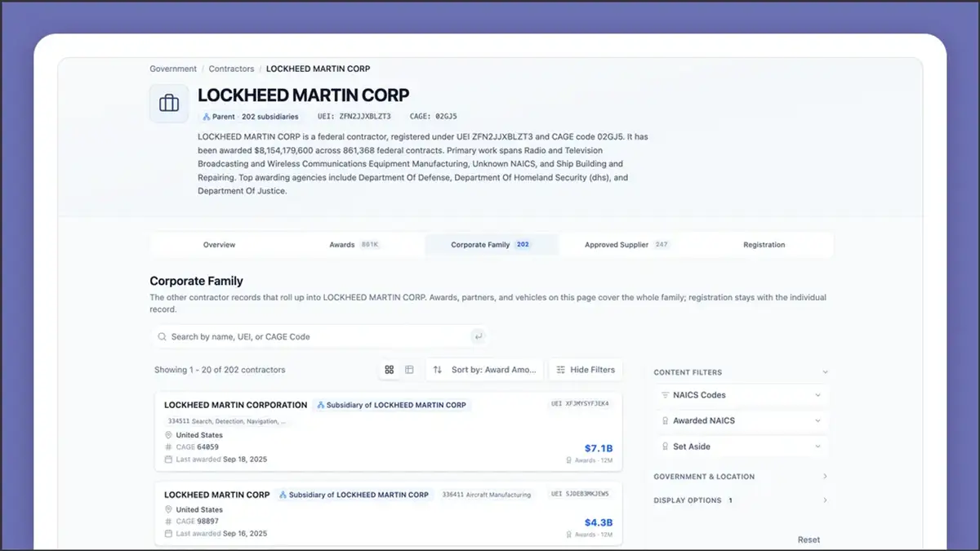Open LOCKHEED MARTIN CORP card title with CAGE 98897
Image resolution: width=980 pixels, height=551 pixels.
click(x=217, y=495)
